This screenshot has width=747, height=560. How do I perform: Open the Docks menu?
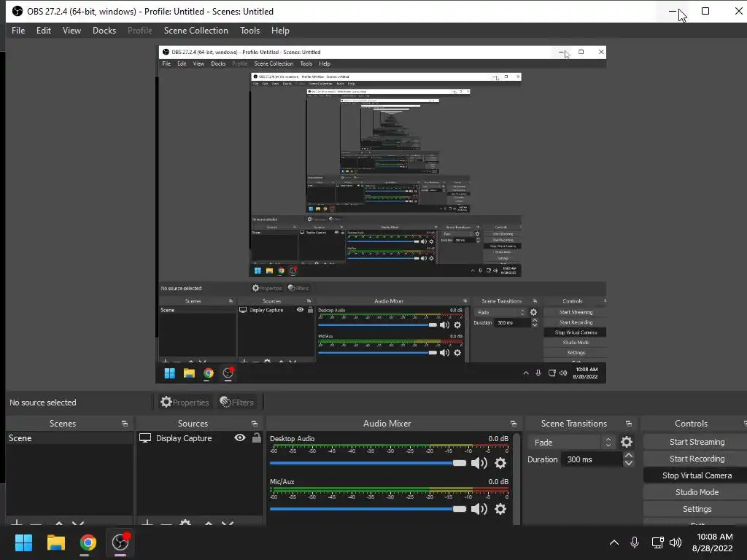tap(104, 31)
